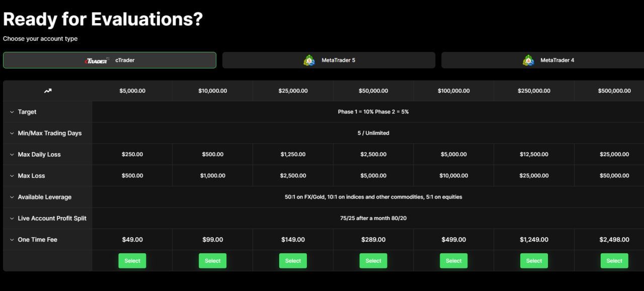Click the $2,498.00 One Time Fee

(x=614, y=240)
